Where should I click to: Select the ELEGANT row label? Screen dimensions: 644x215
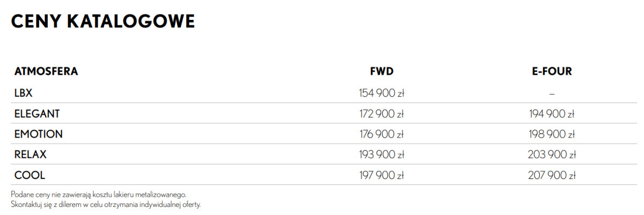pyautogui.click(x=37, y=113)
